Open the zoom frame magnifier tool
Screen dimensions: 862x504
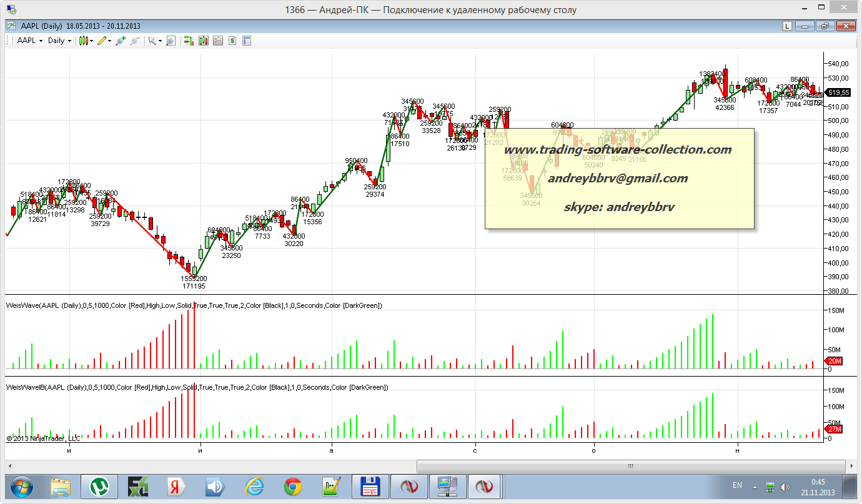click(x=171, y=41)
